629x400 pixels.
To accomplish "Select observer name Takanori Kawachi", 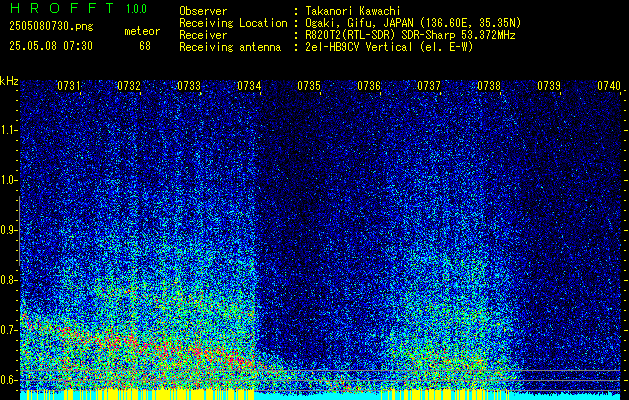I will pos(353,11).
